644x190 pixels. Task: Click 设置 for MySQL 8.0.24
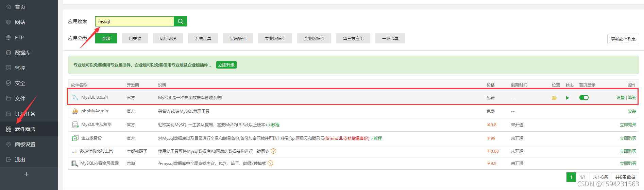click(621, 98)
